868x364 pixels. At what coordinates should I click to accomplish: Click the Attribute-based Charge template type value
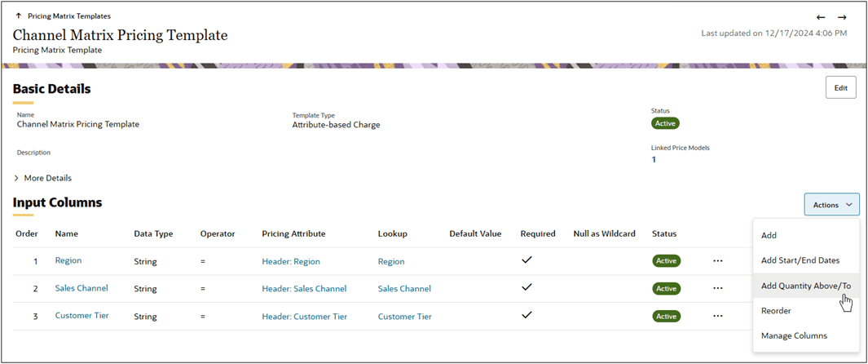click(336, 125)
